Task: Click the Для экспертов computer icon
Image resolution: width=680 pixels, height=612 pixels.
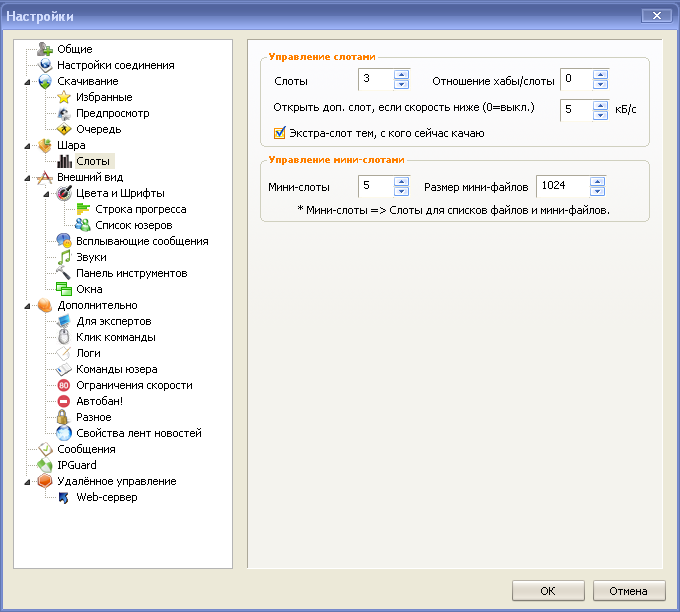Action: 64,321
